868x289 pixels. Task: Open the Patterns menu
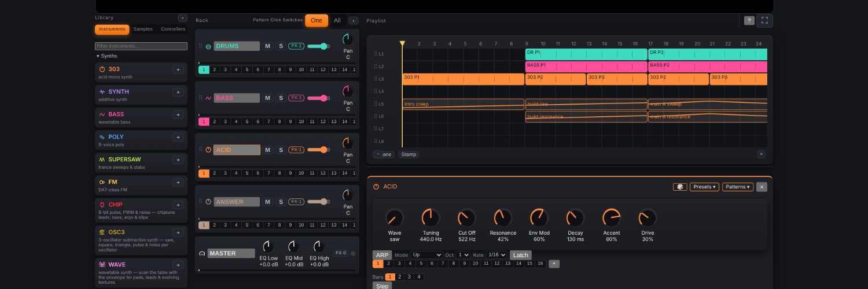click(737, 187)
